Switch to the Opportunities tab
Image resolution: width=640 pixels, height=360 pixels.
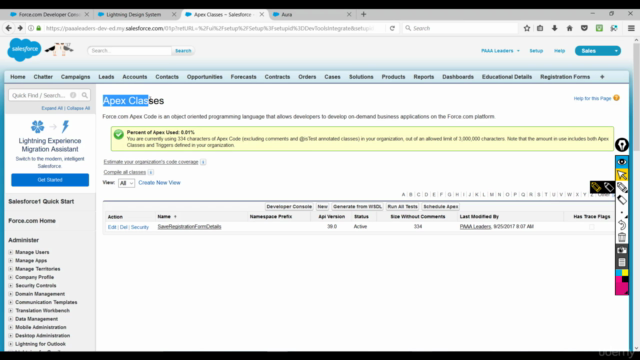(204, 77)
